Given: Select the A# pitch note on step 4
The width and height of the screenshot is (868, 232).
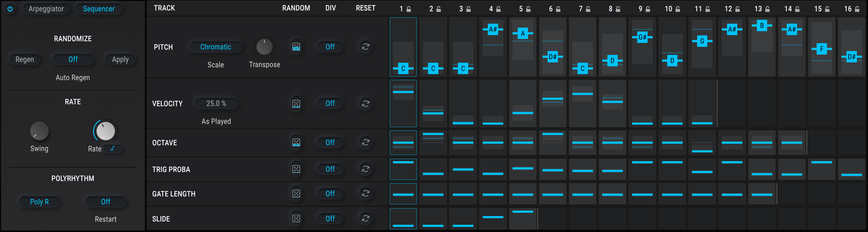Looking at the screenshot, I should tap(493, 29).
